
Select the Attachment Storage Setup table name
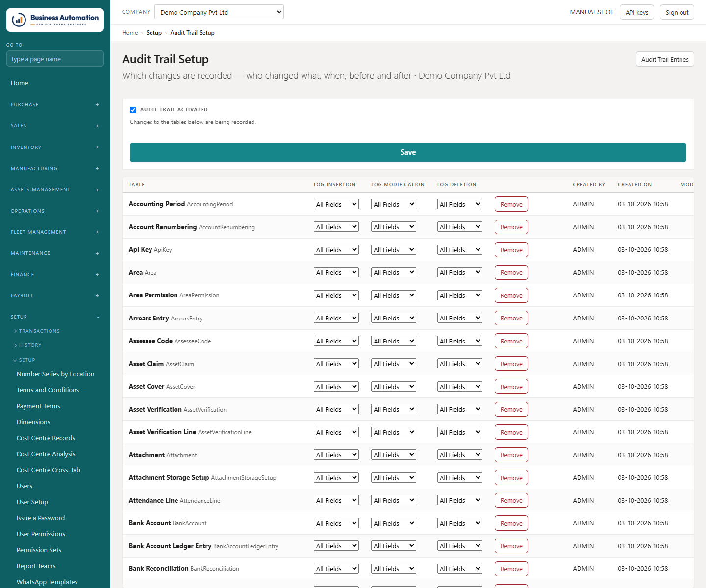[169, 478]
